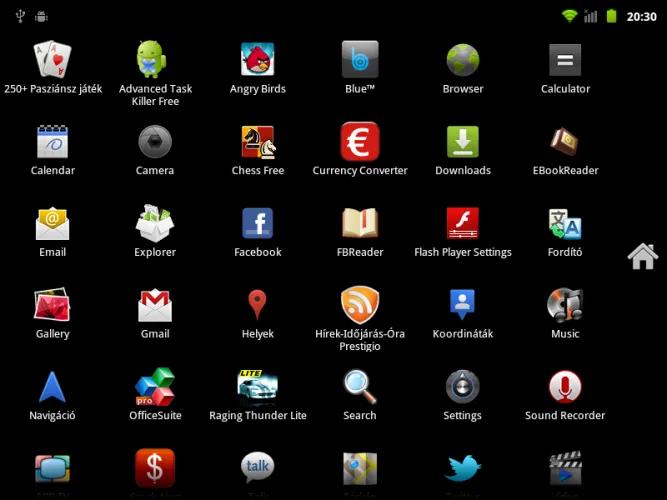Open the folded map app in bottom row
Viewport: 667px width, 500px height.
[x=360, y=469]
